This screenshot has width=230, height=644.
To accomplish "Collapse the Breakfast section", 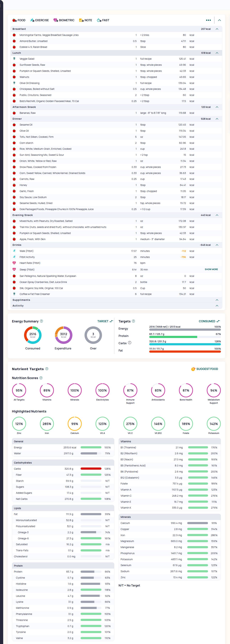I will tap(217, 29).
